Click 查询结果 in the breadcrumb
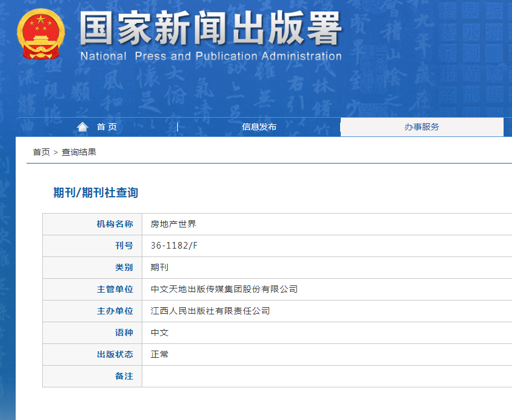512x420 pixels. point(79,152)
